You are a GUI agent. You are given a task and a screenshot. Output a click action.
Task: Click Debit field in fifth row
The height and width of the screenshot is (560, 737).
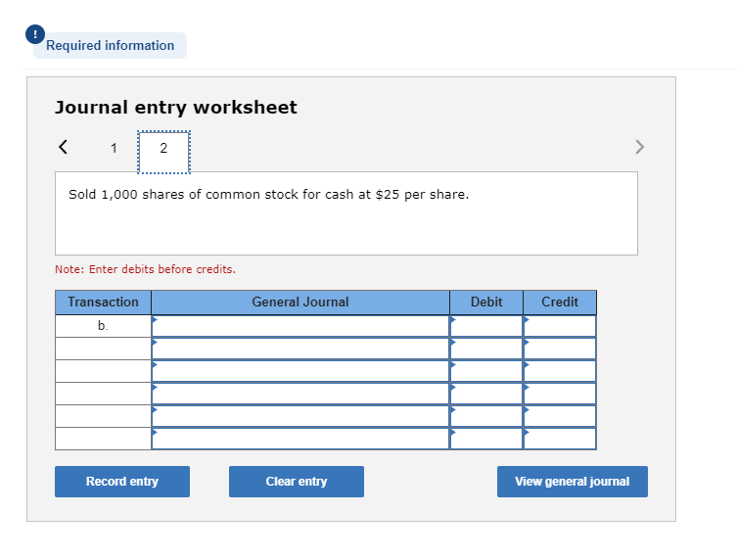(x=486, y=417)
